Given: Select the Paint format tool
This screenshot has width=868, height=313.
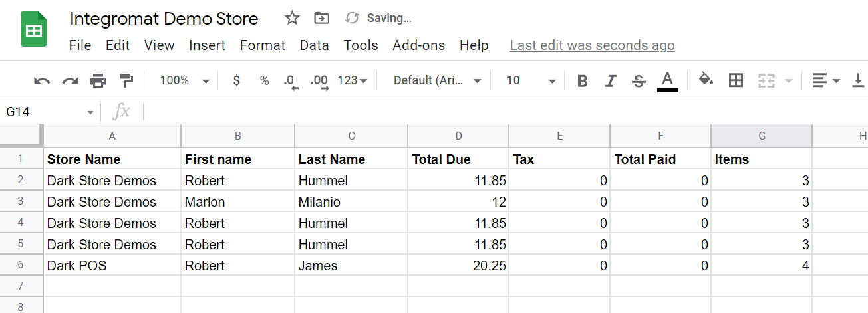Looking at the screenshot, I should (x=126, y=81).
